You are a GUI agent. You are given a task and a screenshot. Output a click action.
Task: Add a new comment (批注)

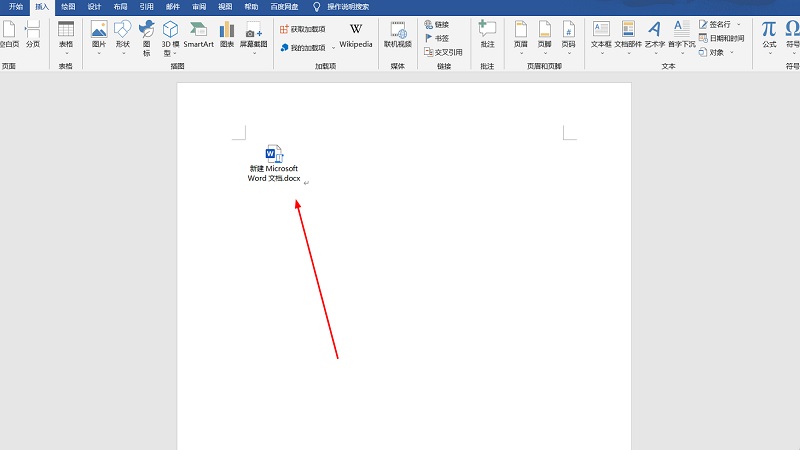tap(487, 35)
